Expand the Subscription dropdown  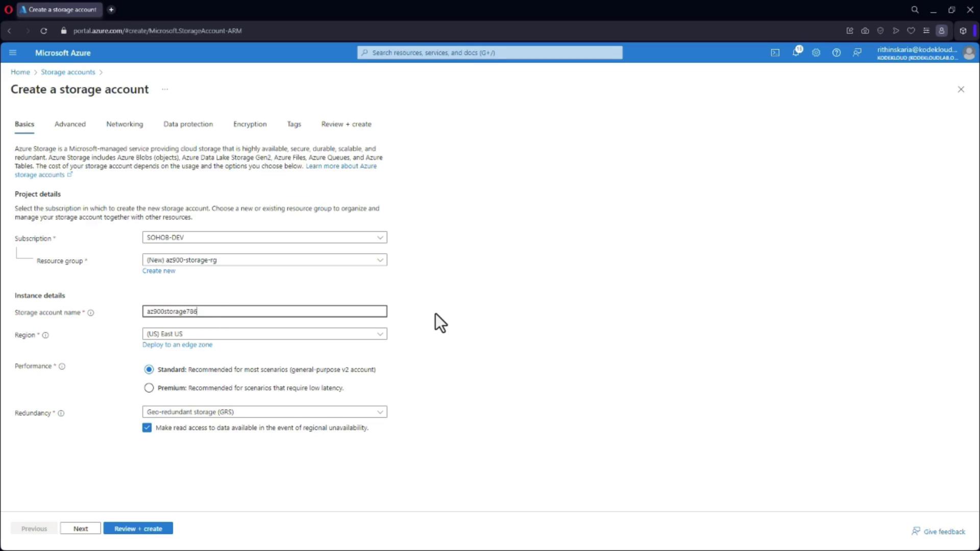coord(264,237)
